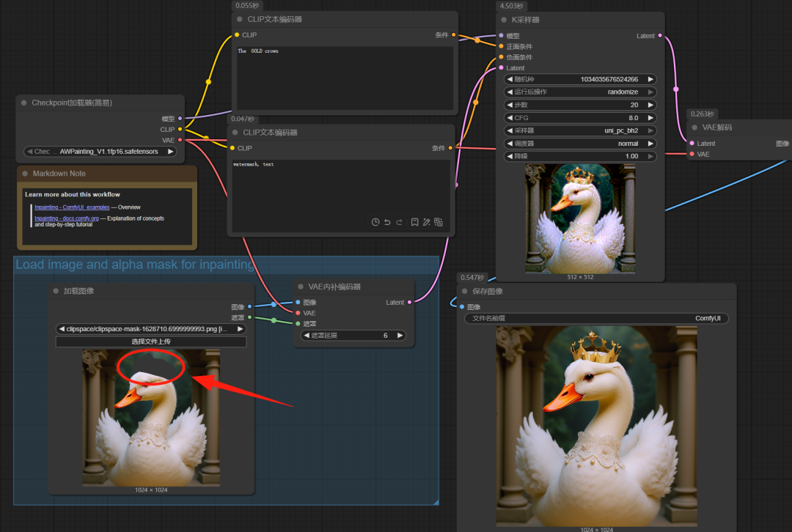792x532 pixels.
Task: Click the VAE output dot on Checkpoint加载器
Action: [x=180, y=140]
